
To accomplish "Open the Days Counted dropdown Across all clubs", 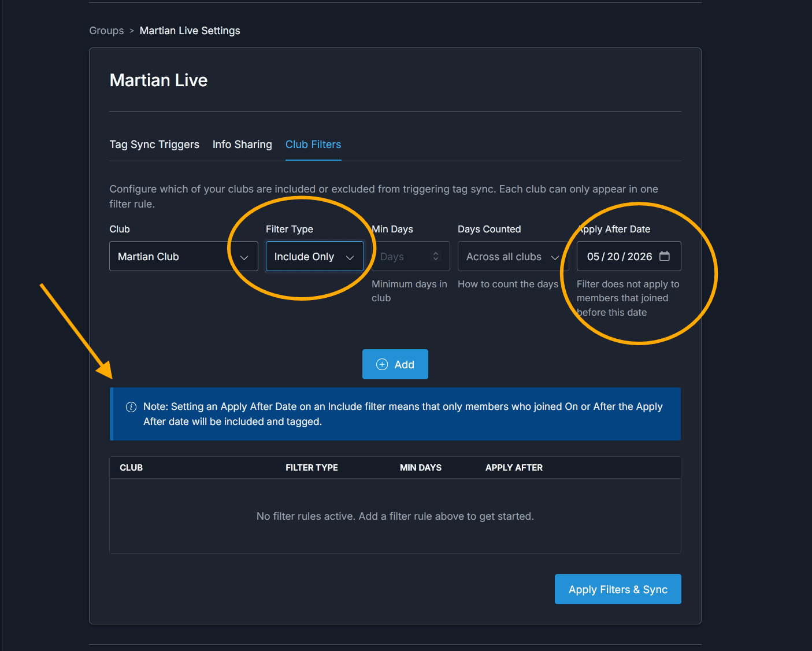I will pos(513,256).
